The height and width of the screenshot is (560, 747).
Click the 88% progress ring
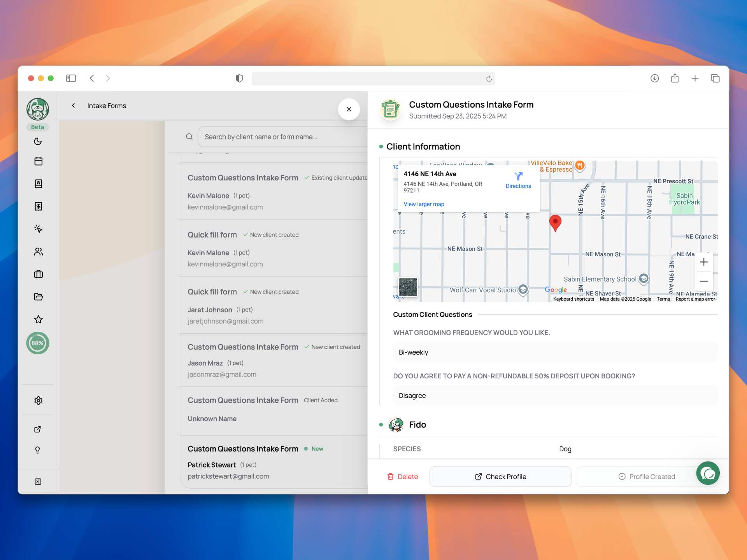pyautogui.click(x=38, y=343)
